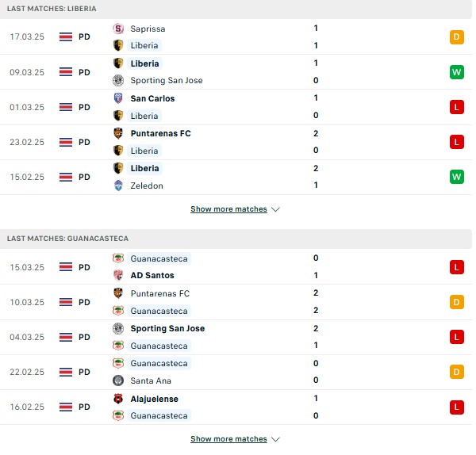Image resolution: width=476 pixels, height=455 pixels.
Task: Click the Costa Rica flag on 17.03.25 row
Action: 66,37
